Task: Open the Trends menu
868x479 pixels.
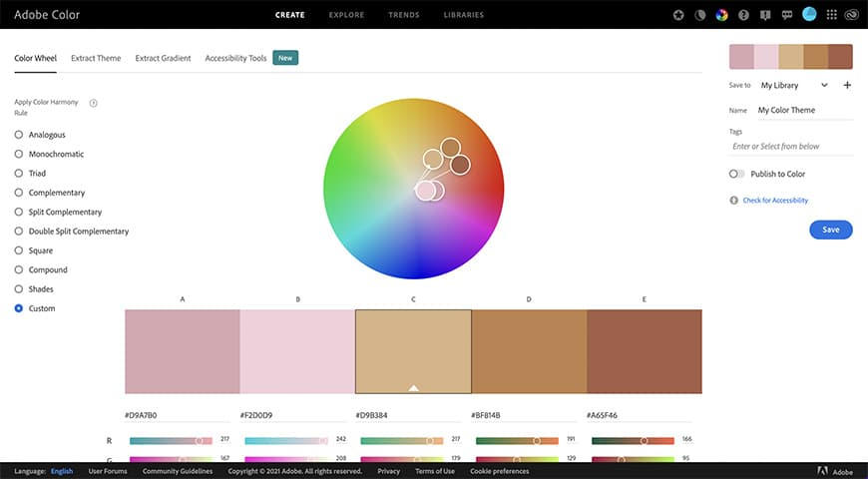Action: (x=403, y=15)
